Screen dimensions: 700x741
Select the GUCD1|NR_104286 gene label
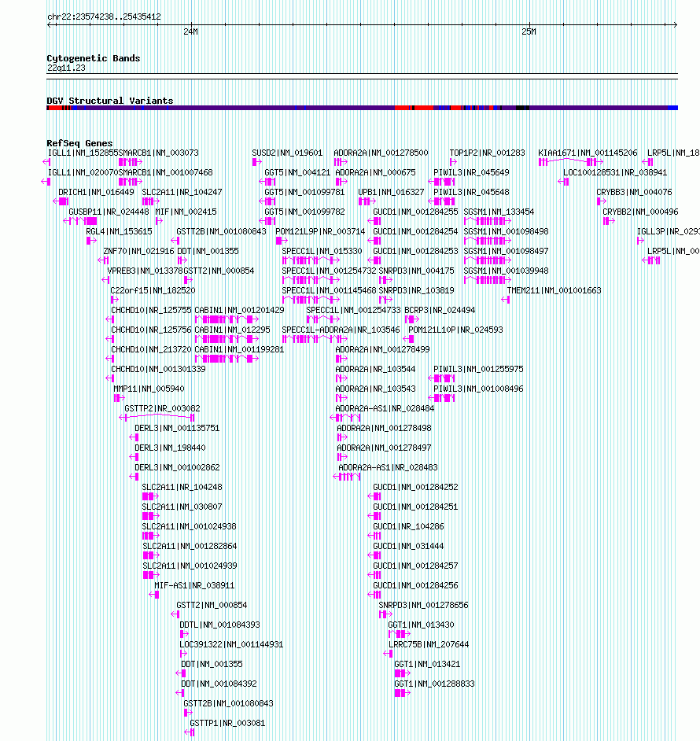click(x=408, y=526)
